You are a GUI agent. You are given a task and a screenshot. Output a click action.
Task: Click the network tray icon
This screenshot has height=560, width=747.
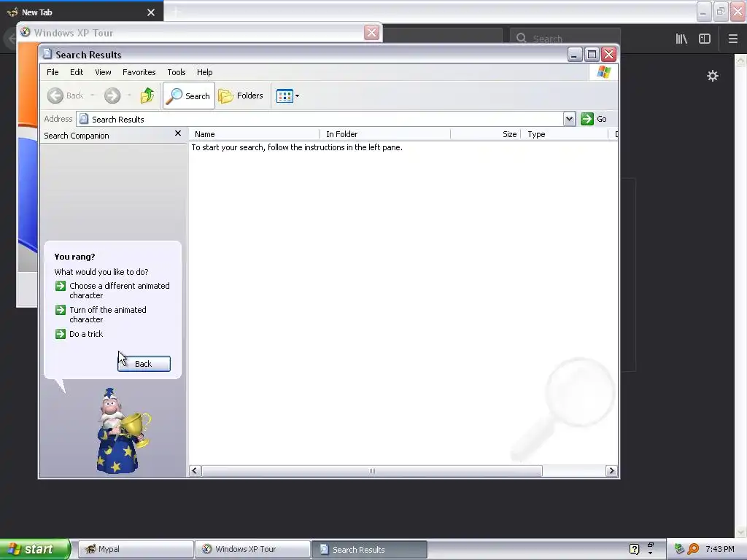click(679, 549)
